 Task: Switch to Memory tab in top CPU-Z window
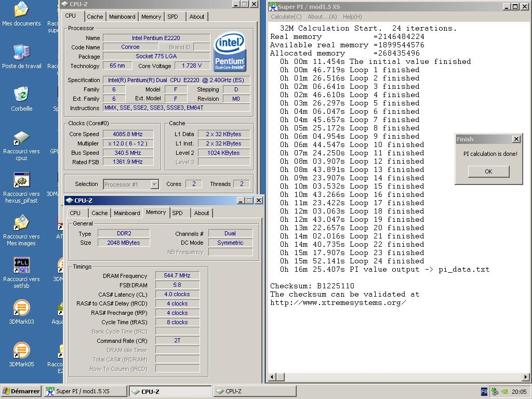tap(151, 17)
